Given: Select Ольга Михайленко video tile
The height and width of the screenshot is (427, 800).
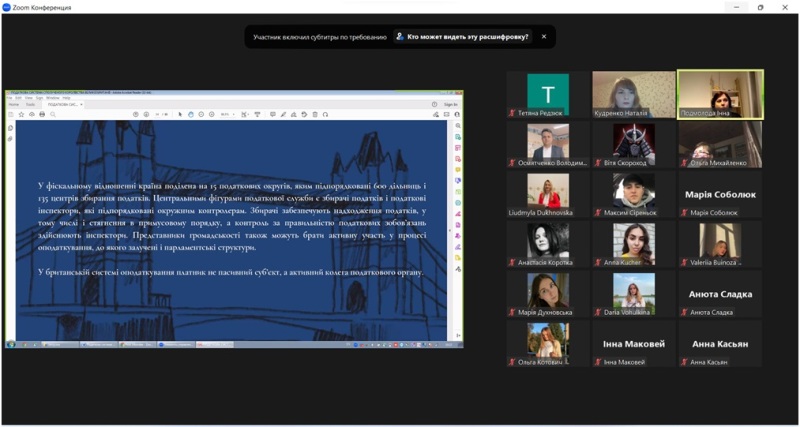Looking at the screenshot, I should [x=720, y=144].
